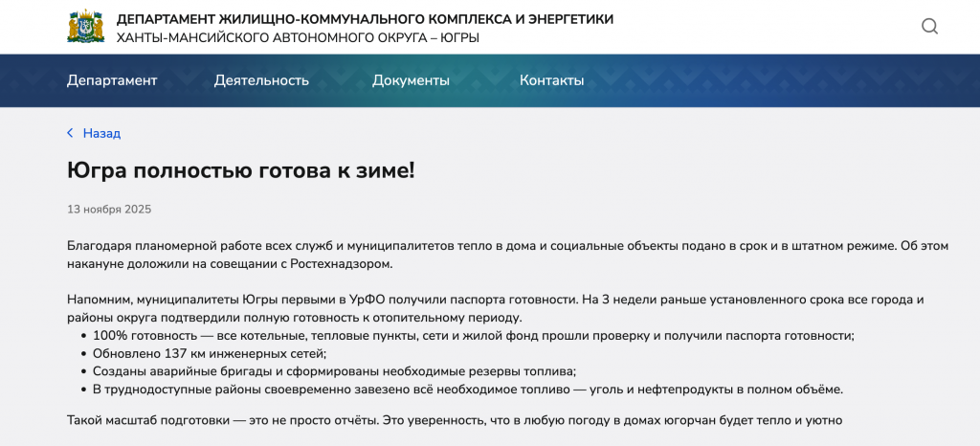Image resolution: width=980 pixels, height=446 pixels.
Task: Click the headline Югра полностью готова к зиме
Action: coord(240,170)
